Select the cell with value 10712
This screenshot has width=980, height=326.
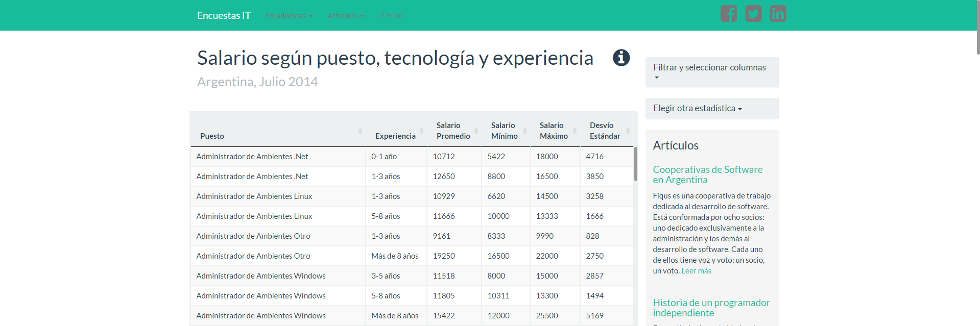(x=455, y=157)
